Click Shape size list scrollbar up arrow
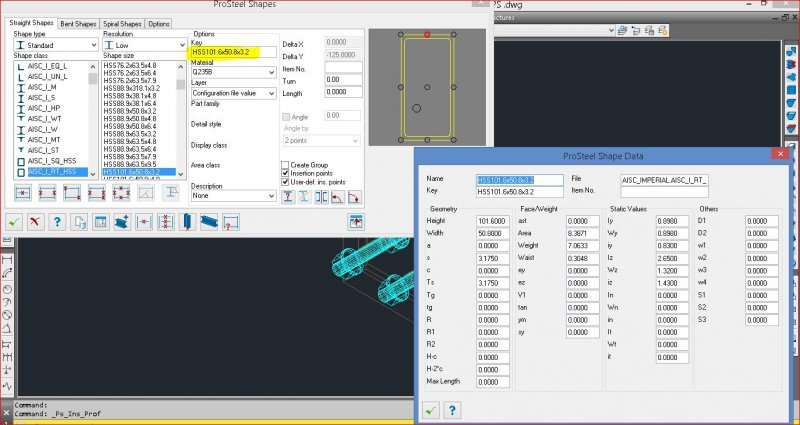Viewport: 800px width, 425px height. pyautogui.click(x=181, y=66)
